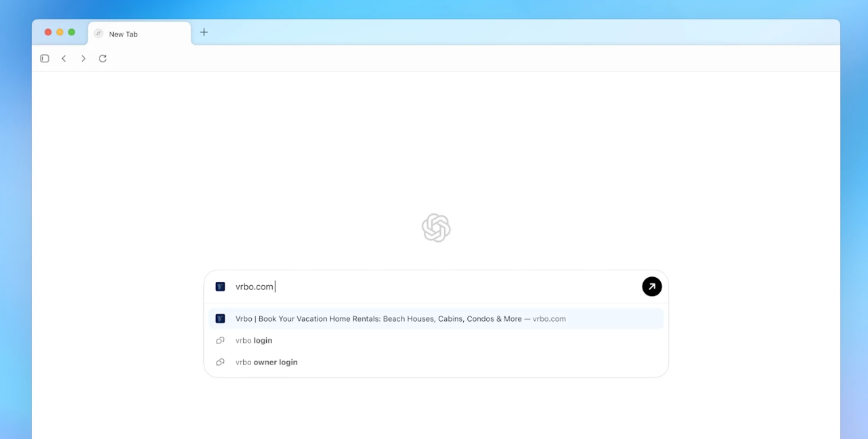Choose the 'vrbo login' suggestion

pos(254,341)
